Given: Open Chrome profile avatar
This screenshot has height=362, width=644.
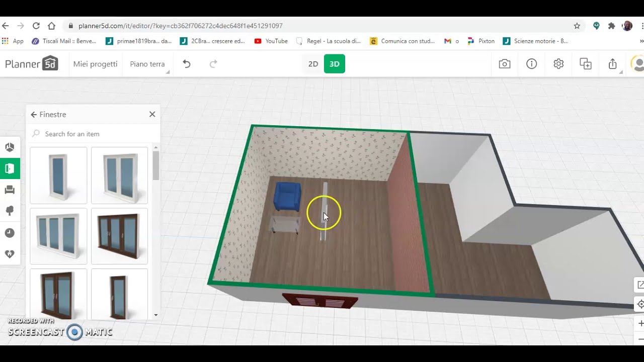Looking at the screenshot, I should pos(627,26).
